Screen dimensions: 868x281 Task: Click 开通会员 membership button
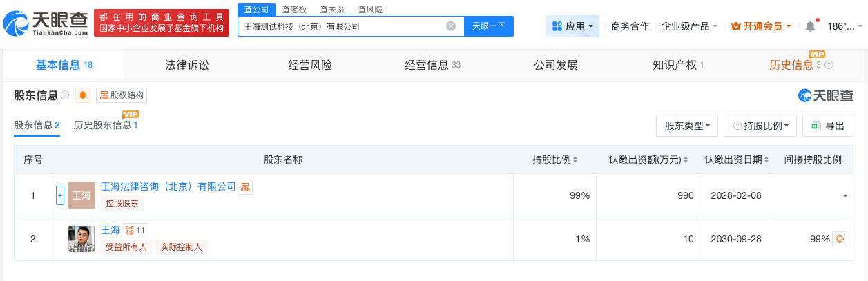[762, 26]
